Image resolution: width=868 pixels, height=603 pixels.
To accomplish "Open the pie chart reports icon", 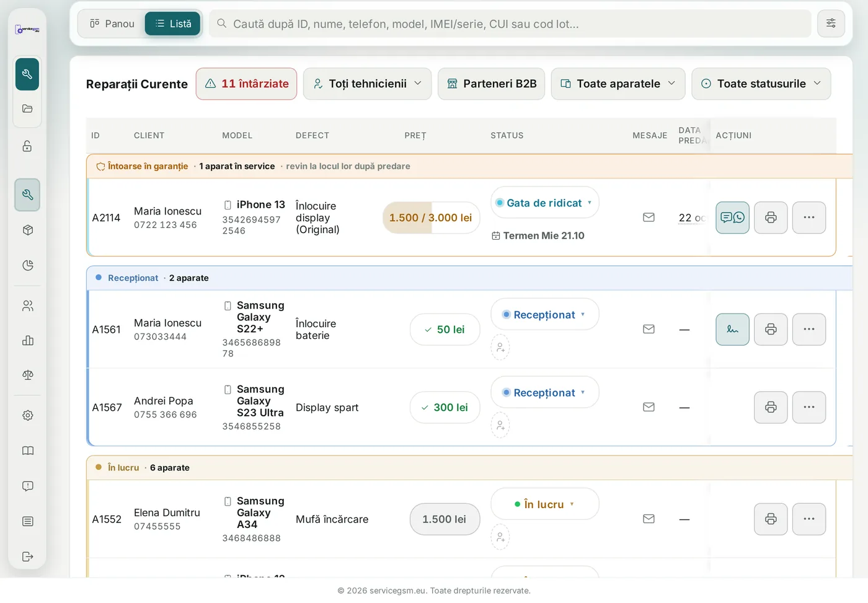I will [27, 265].
